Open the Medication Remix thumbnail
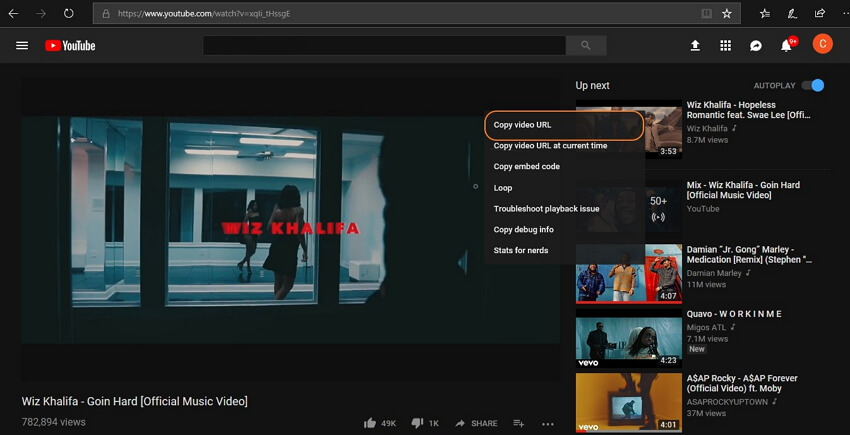850x435 pixels. coord(629,273)
